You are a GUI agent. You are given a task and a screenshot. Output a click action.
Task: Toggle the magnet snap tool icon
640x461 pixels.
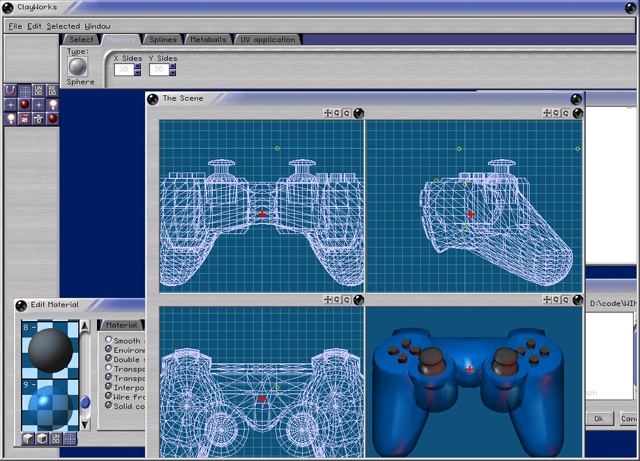[x=11, y=91]
